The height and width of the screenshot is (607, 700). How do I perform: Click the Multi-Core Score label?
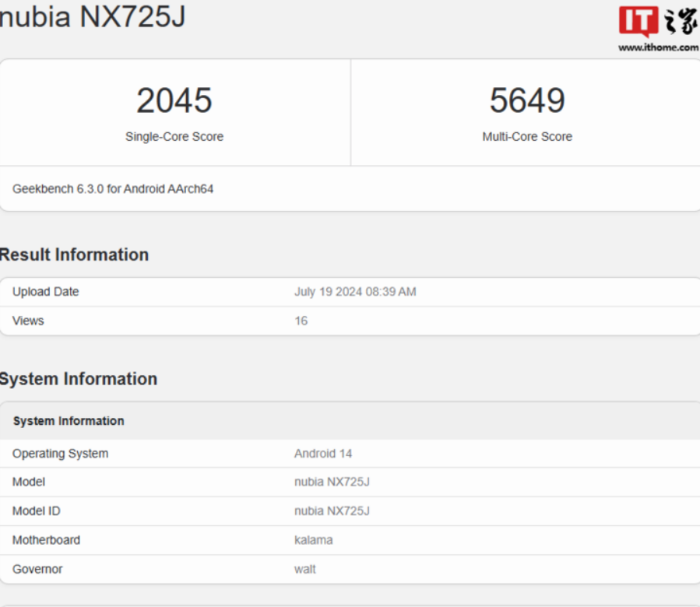tap(527, 137)
